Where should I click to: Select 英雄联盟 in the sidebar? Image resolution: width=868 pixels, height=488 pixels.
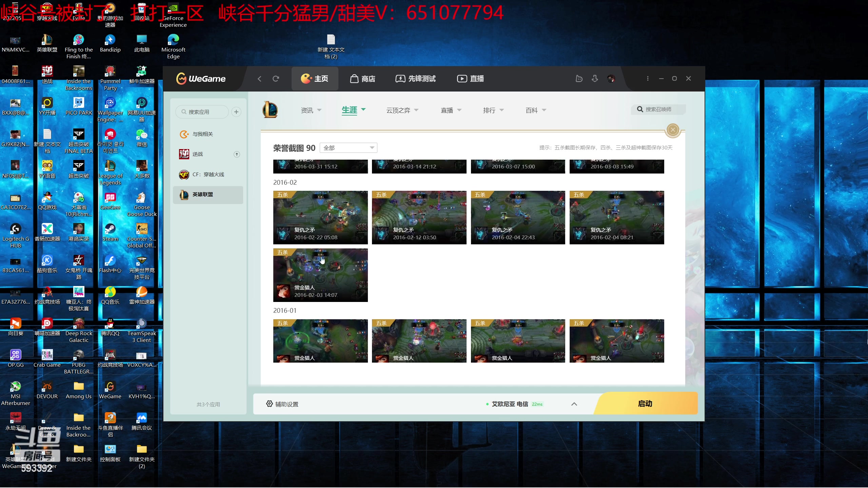pos(208,195)
